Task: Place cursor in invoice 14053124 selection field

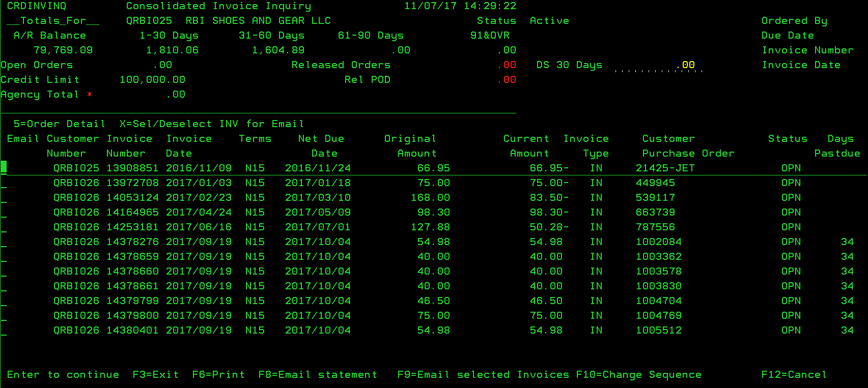Action: 4,198
